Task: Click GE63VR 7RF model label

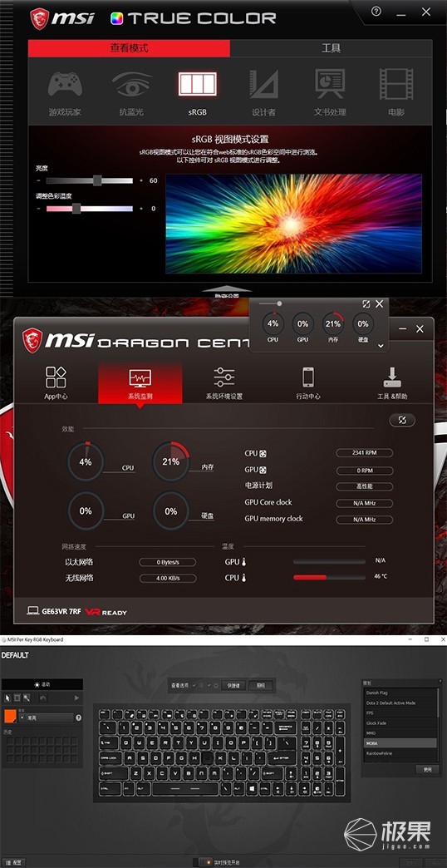Action: [x=61, y=612]
